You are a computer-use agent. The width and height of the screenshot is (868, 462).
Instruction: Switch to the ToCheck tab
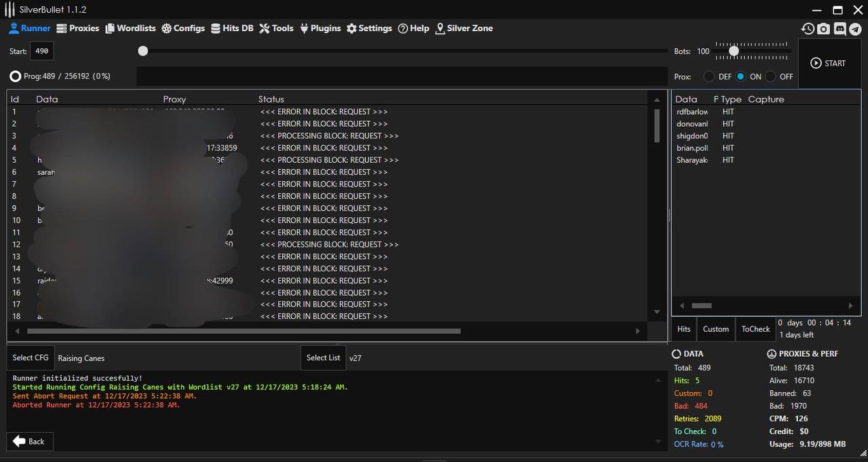[x=755, y=329]
